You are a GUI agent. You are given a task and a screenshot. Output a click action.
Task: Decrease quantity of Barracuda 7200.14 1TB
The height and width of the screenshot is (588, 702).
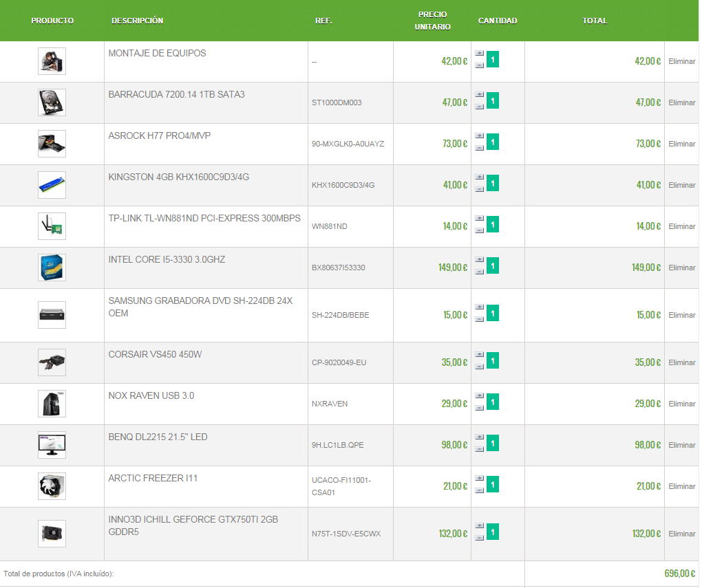click(x=480, y=107)
